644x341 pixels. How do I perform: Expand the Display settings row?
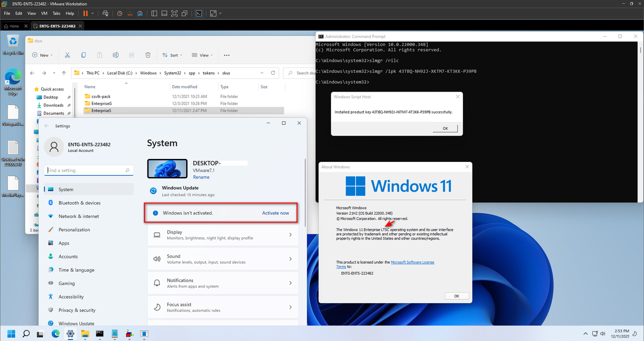point(223,235)
